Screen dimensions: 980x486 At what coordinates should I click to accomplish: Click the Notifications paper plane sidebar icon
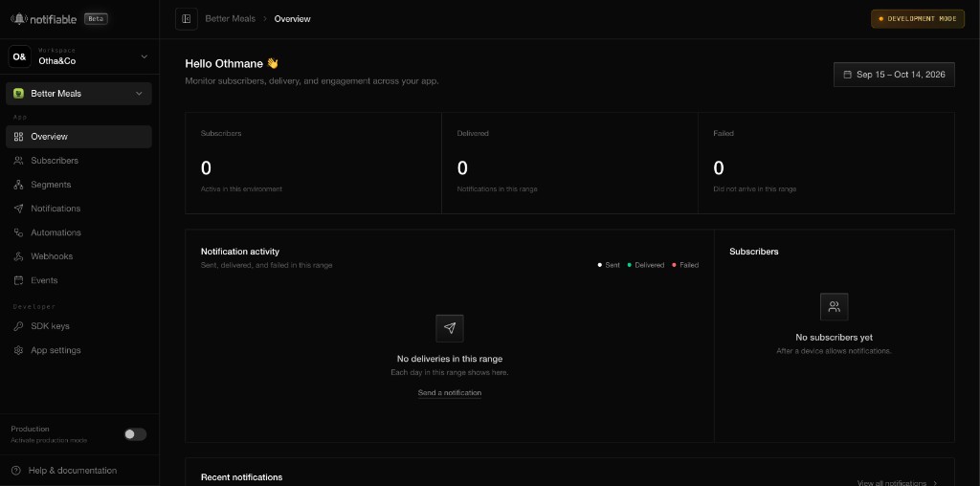click(x=19, y=209)
